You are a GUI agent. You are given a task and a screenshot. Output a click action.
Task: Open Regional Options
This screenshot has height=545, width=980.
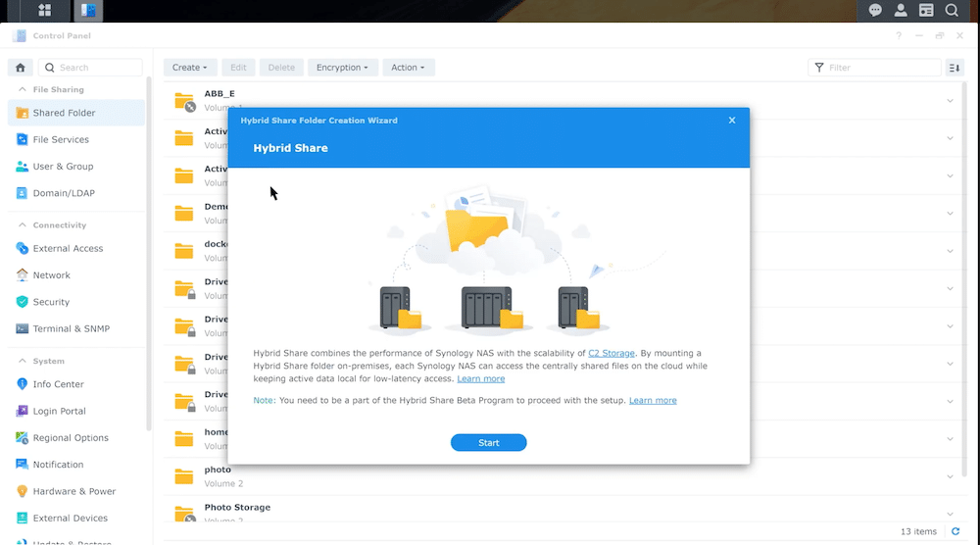76,438
